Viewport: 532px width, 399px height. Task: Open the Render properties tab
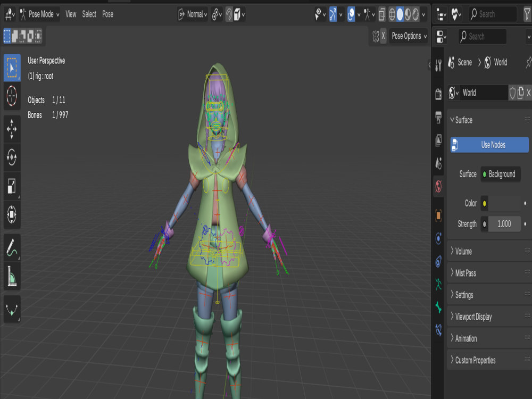tap(438, 93)
